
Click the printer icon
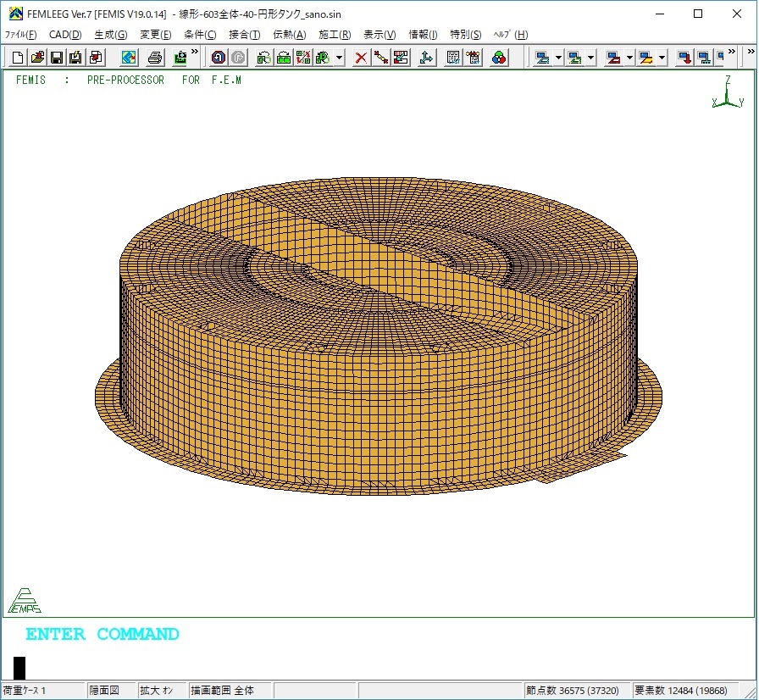tap(154, 58)
